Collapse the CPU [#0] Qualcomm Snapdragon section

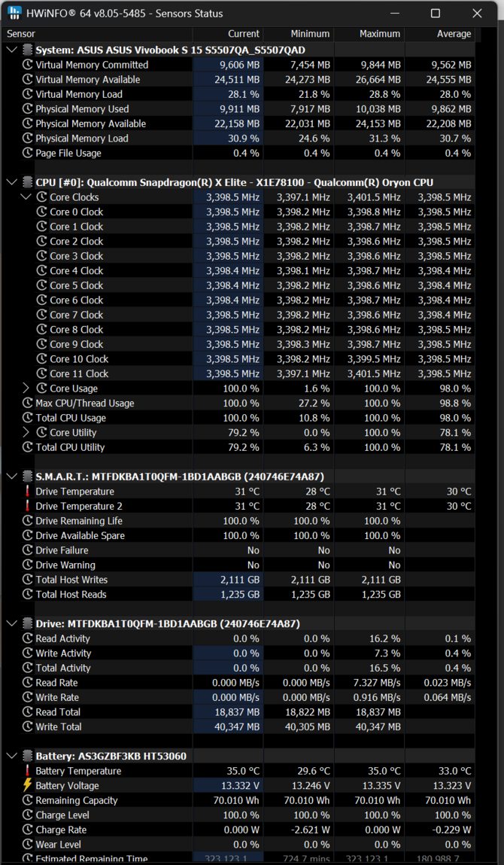(x=12, y=183)
